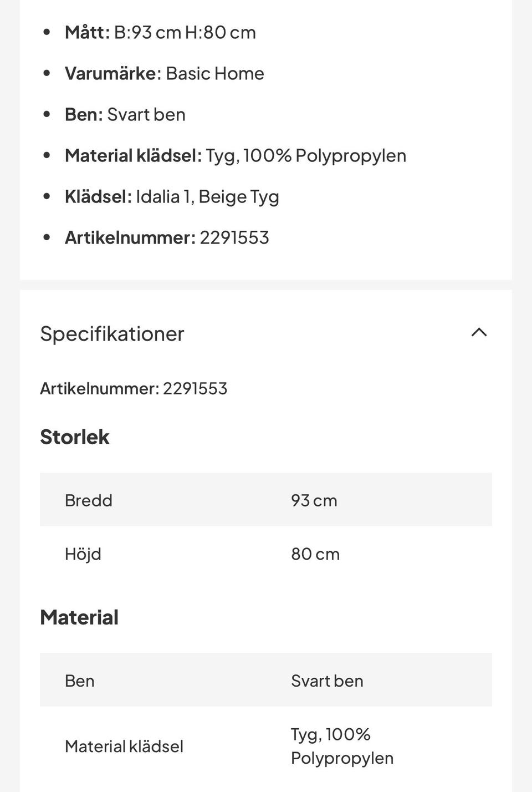This screenshot has height=792, width=532.
Task: Click the Tyg 100% Polypropylen value
Action: coord(341,745)
